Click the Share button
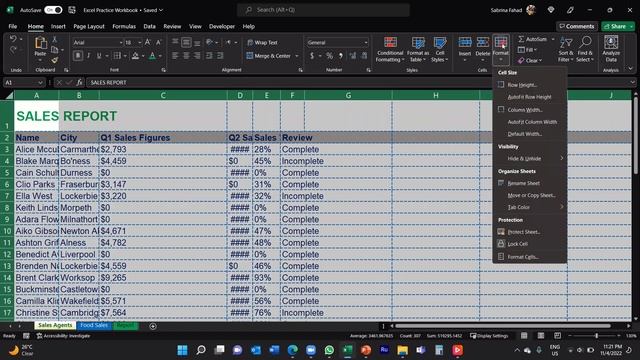This screenshot has height=360, width=640. (615, 26)
